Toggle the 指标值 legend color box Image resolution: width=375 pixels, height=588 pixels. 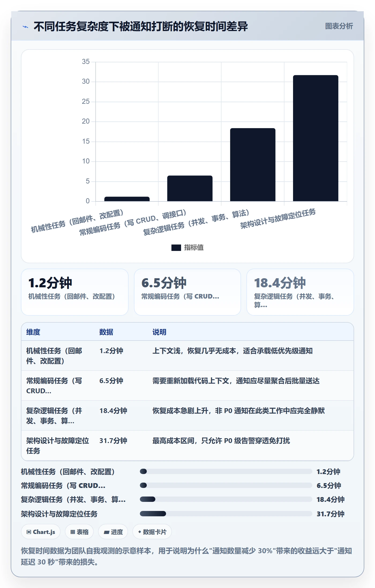click(x=176, y=247)
